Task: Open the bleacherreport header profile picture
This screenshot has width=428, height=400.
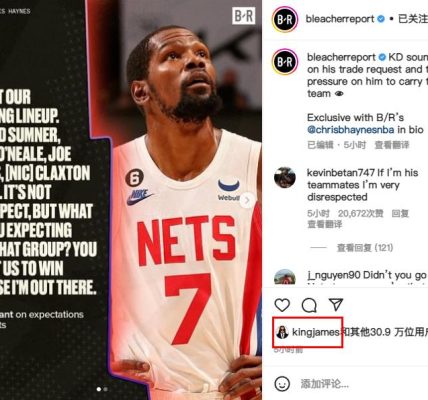Action: point(285,19)
